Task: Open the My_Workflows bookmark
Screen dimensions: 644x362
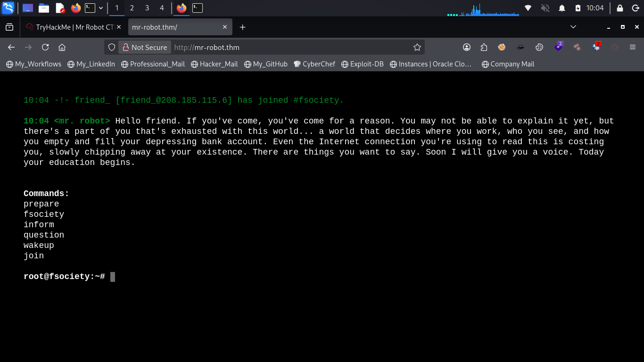Action: click(x=34, y=64)
